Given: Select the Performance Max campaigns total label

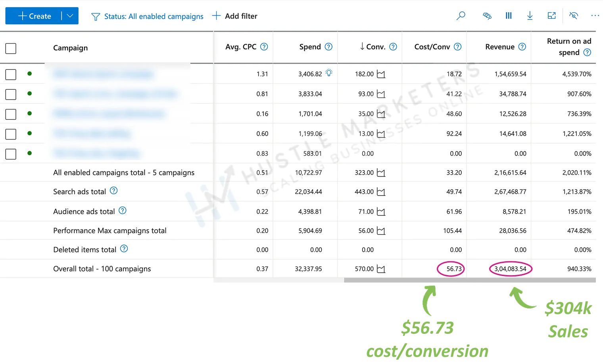Looking at the screenshot, I should click(x=110, y=231).
